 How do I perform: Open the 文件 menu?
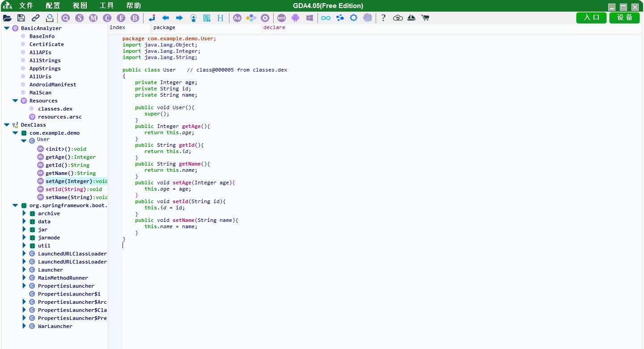click(x=26, y=6)
